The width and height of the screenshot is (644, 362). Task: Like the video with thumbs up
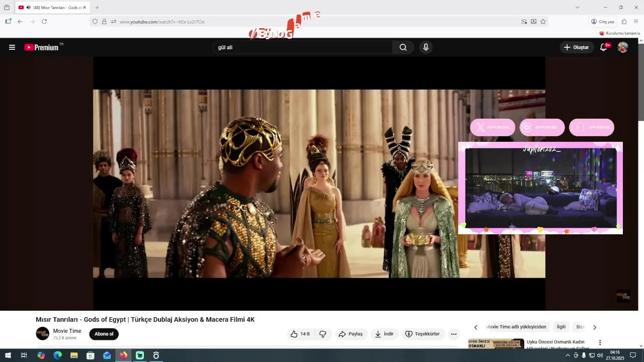[300, 334]
